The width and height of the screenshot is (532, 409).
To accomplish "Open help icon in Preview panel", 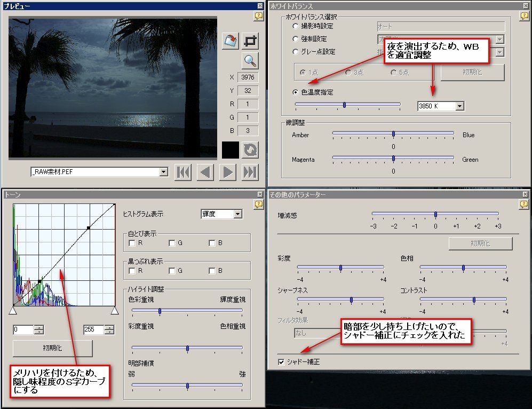I will (259, 15).
